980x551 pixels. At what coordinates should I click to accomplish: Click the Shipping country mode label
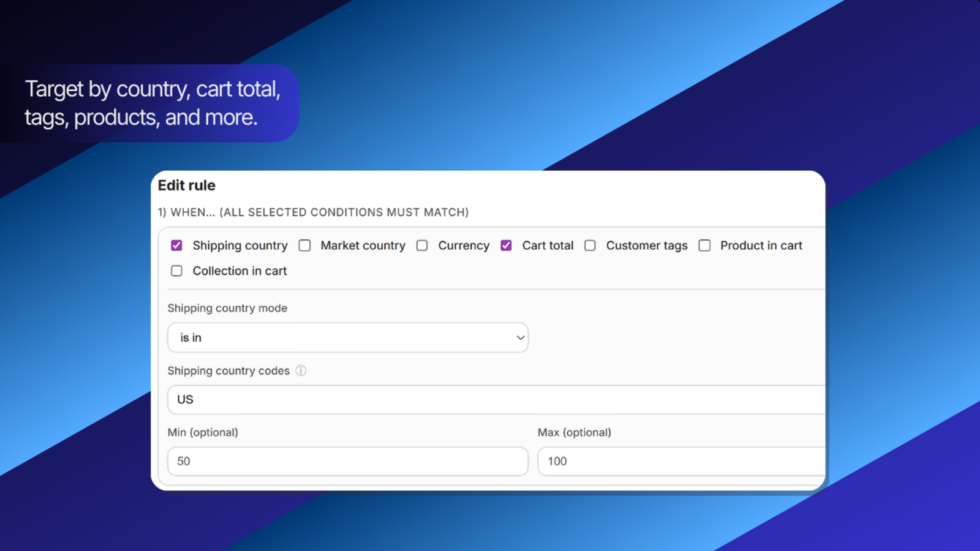[227, 308]
